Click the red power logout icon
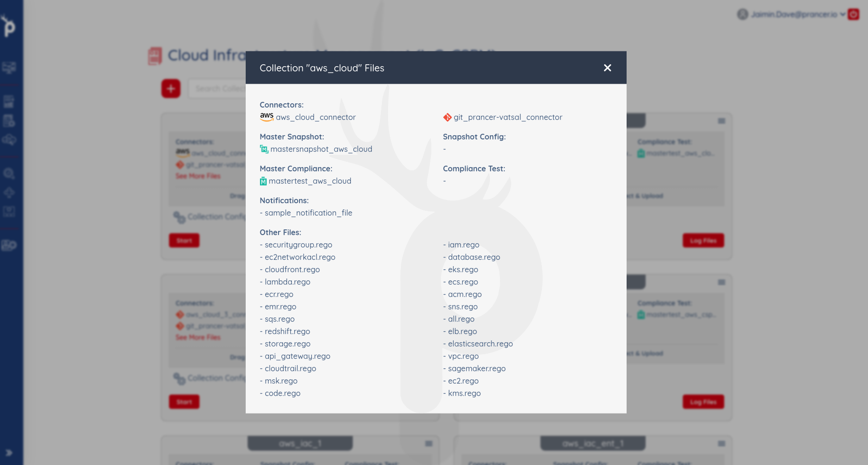 [x=854, y=14]
